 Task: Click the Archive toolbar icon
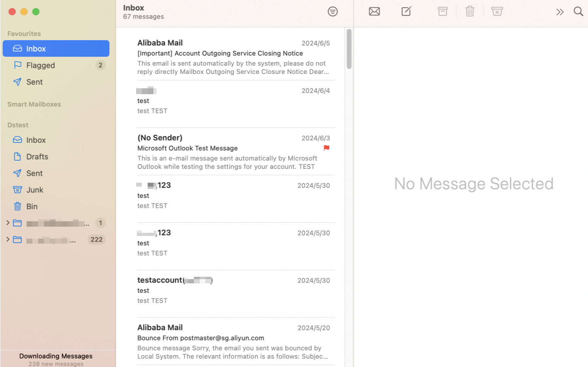click(x=443, y=12)
